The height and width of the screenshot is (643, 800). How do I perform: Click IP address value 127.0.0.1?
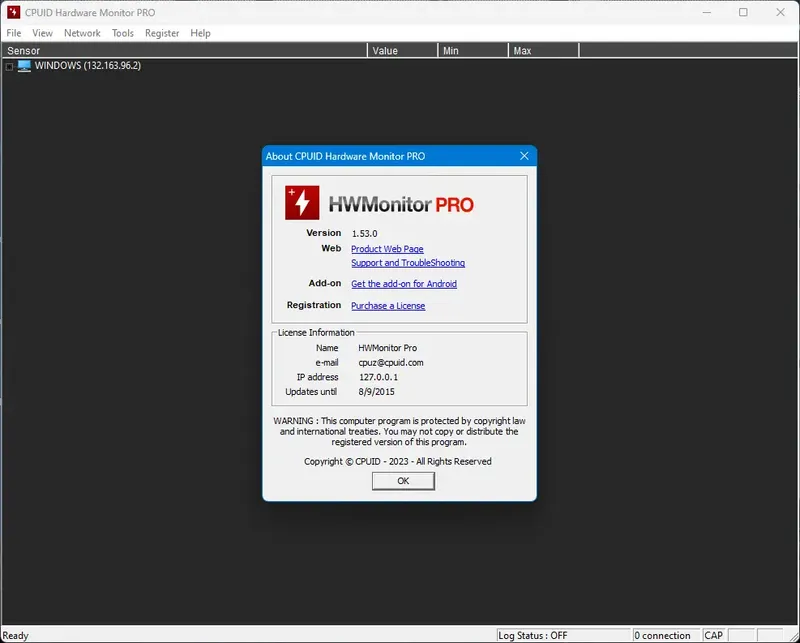(x=378, y=378)
